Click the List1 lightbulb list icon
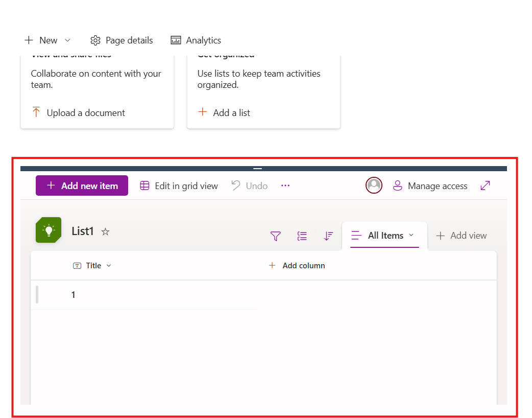Screen dimensions: 532x418 tap(48, 230)
